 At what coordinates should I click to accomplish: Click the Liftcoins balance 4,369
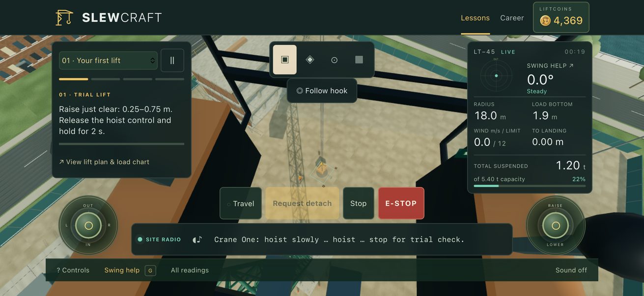pos(568,21)
